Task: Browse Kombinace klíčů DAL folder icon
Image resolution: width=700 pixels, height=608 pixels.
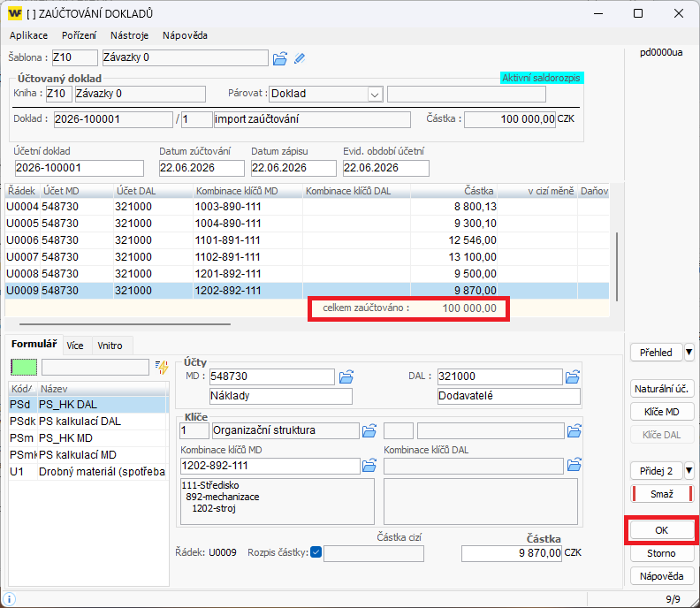Action: [574, 465]
